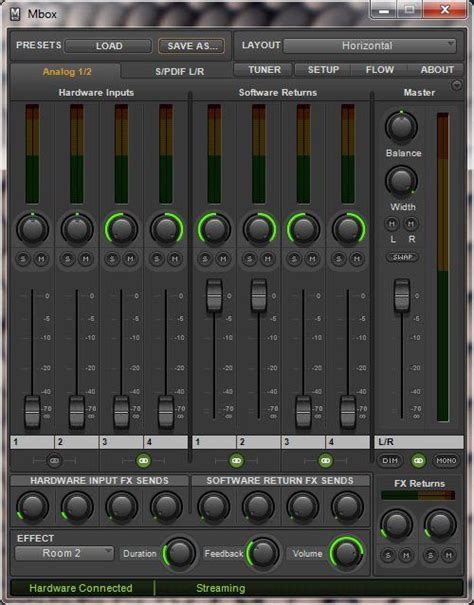Enable the MONO button
Viewport: 474px width, 605px height.
(446, 460)
